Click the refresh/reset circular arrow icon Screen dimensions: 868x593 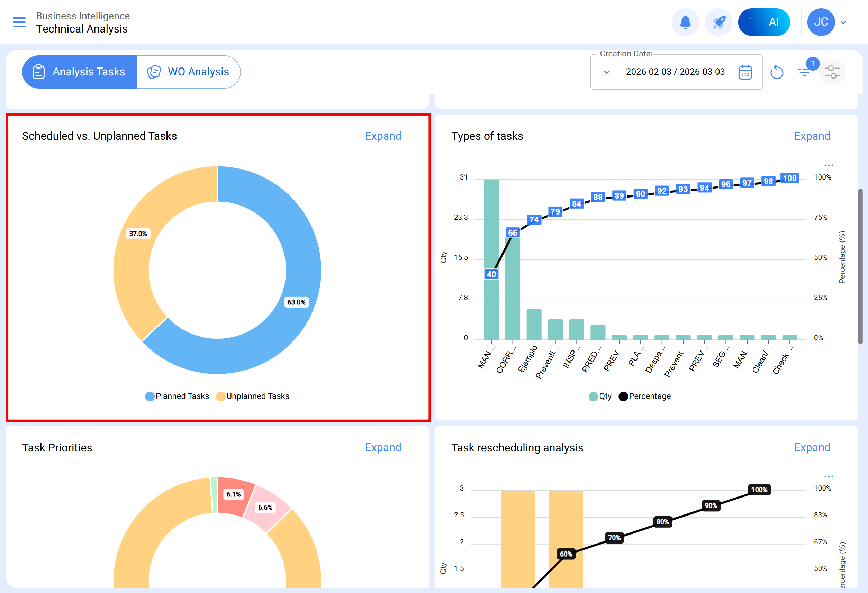tap(777, 72)
